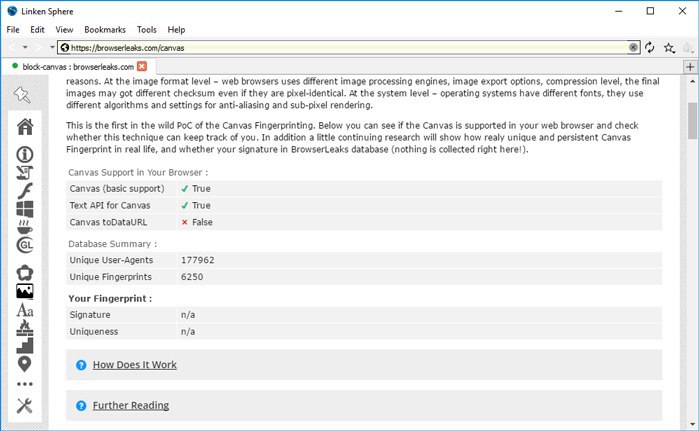699x431 pixels.
Task: Click the value '6250'
Action: coord(192,277)
